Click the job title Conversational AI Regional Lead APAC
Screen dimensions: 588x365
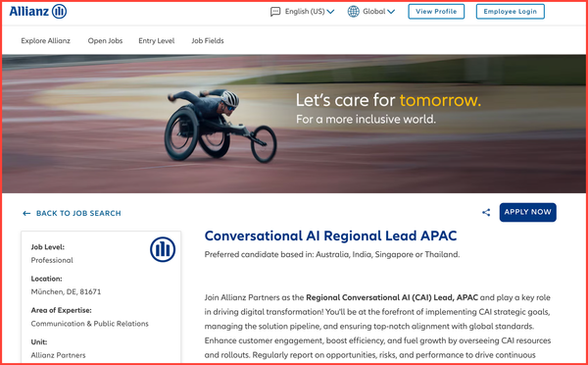tap(331, 235)
